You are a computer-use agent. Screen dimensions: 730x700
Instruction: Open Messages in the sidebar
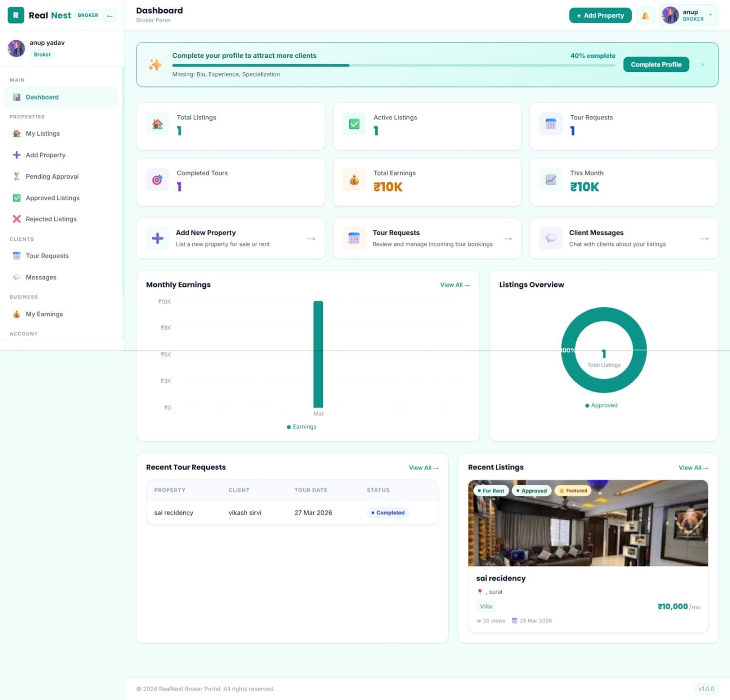click(61, 277)
